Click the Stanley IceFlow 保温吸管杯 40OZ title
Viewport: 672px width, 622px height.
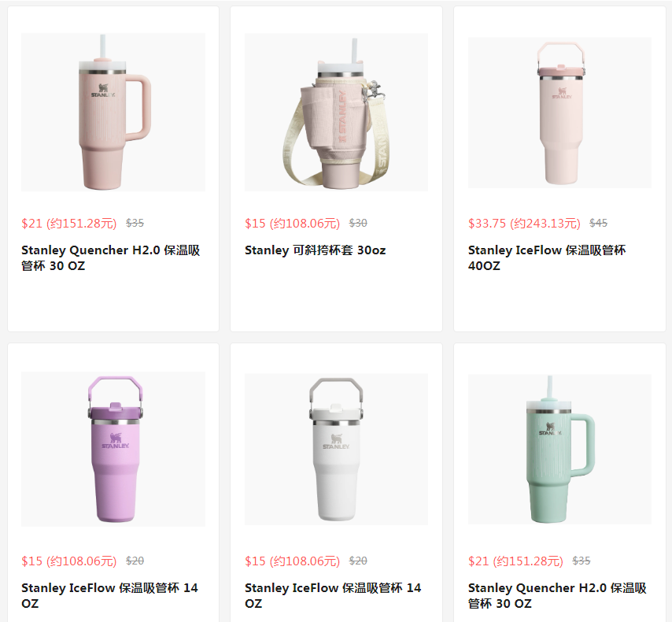pyautogui.click(x=547, y=257)
